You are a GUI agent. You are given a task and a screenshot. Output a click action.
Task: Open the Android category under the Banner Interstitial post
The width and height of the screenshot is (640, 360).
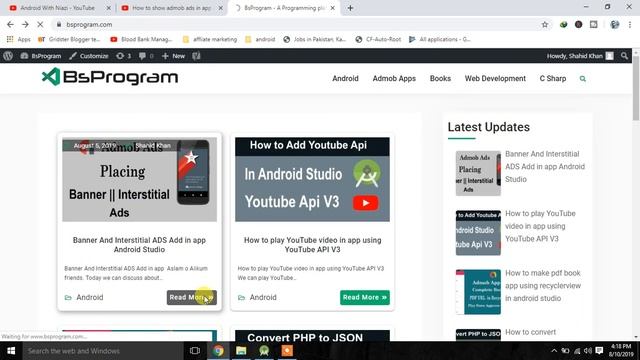click(89, 297)
